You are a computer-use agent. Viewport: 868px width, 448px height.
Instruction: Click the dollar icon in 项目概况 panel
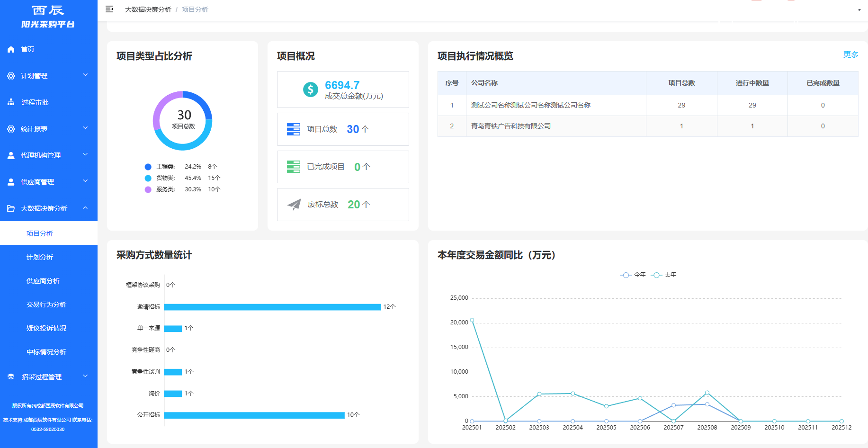(x=310, y=89)
